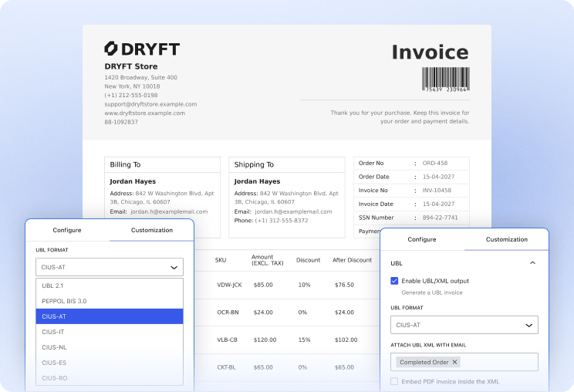Collapse the UBL section chevron

pos(532,263)
